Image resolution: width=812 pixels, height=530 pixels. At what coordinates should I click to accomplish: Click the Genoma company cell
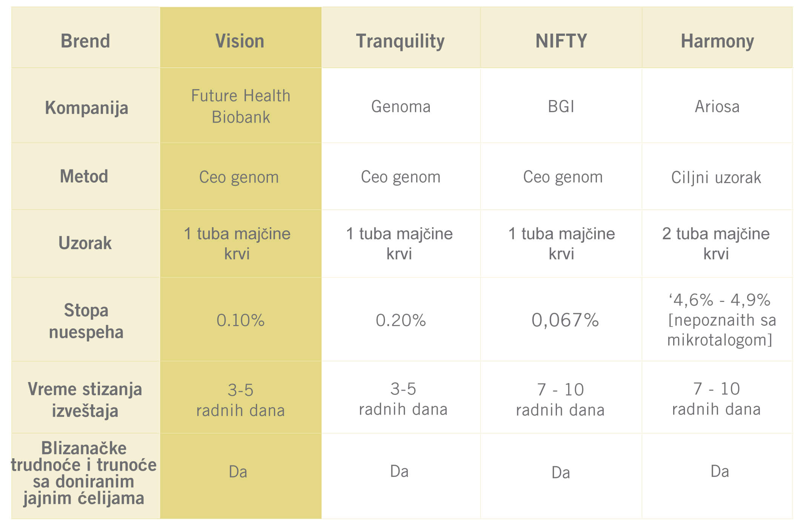coord(401,106)
